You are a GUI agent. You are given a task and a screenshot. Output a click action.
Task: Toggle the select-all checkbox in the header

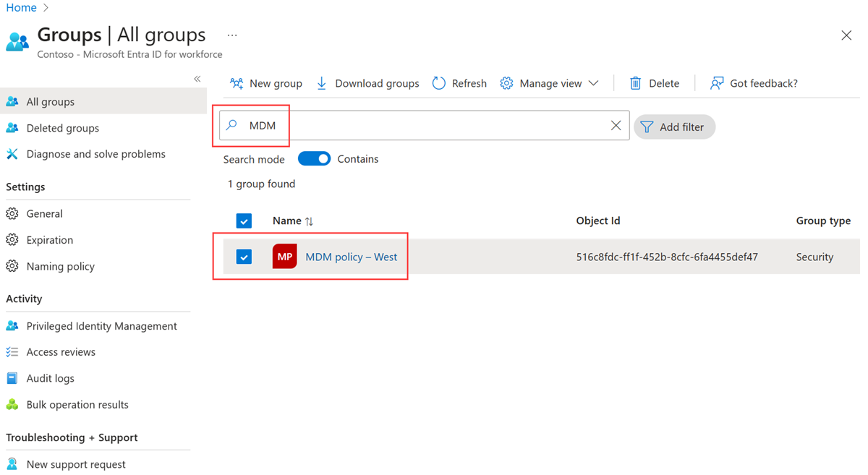pyautogui.click(x=244, y=221)
